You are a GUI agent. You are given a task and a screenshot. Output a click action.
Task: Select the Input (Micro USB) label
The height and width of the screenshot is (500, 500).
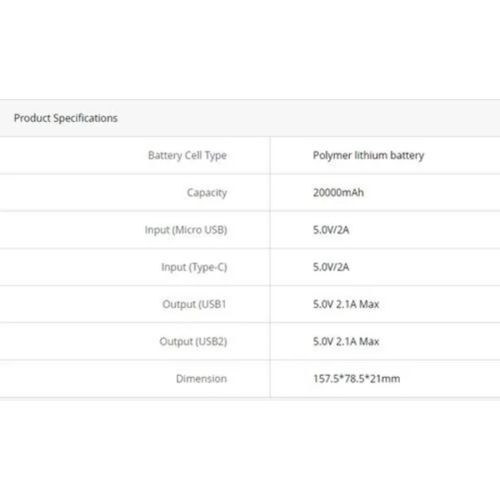click(186, 230)
